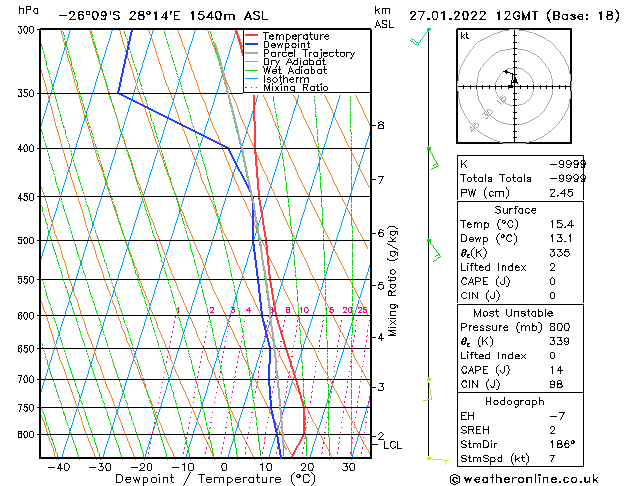629x486 pixels.
Task: Click the '350' pressure level label
Action: click(28, 93)
